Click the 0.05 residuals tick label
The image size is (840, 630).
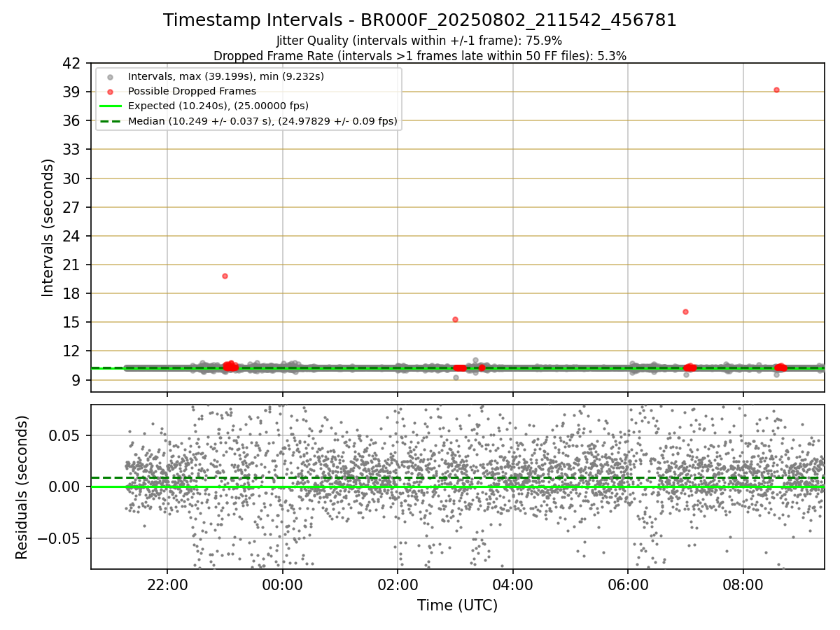point(65,435)
